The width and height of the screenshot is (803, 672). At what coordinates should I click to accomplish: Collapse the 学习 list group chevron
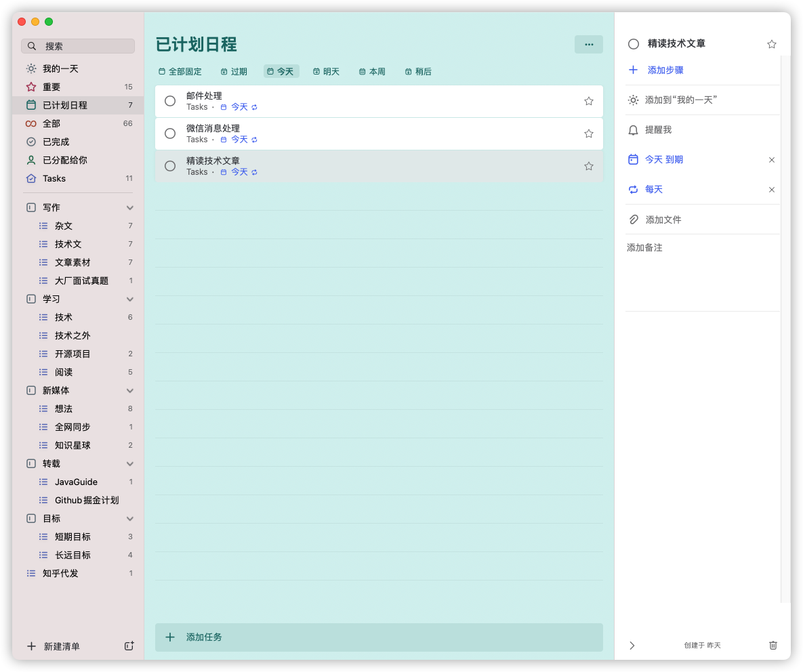(x=130, y=299)
